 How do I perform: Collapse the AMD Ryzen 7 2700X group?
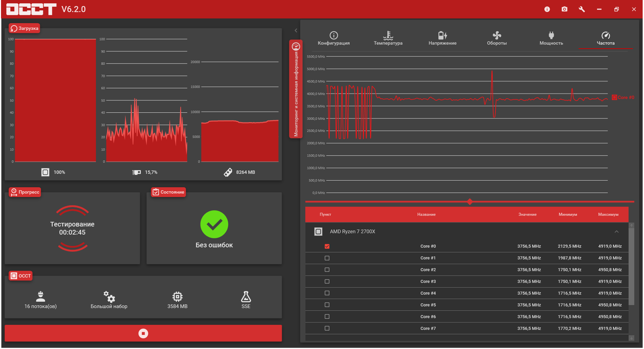616,232
